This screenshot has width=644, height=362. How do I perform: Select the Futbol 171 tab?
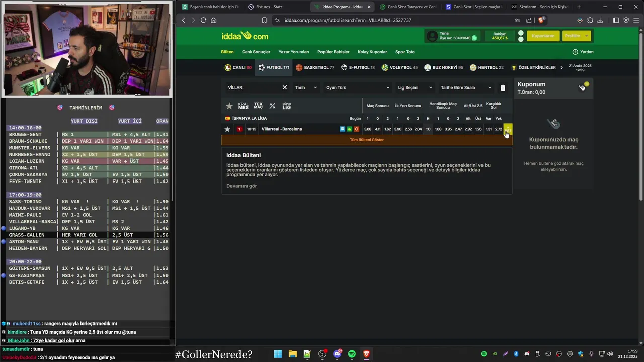click(274, 67)
